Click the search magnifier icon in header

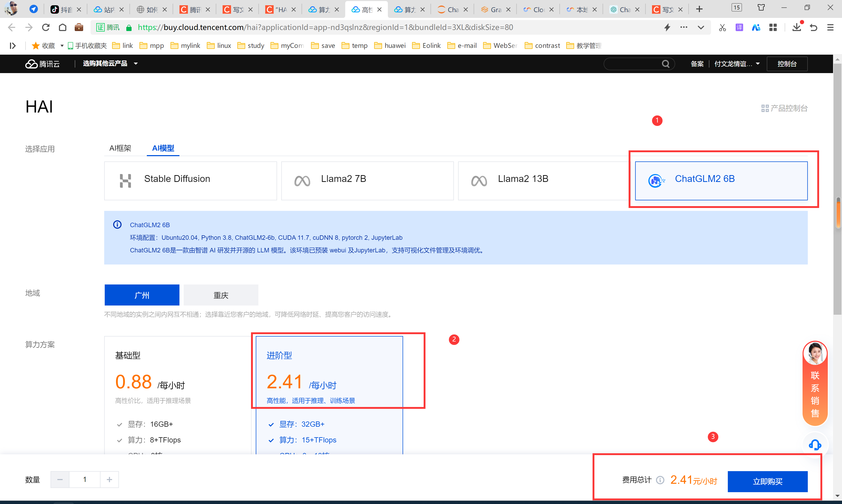point(666,64)
